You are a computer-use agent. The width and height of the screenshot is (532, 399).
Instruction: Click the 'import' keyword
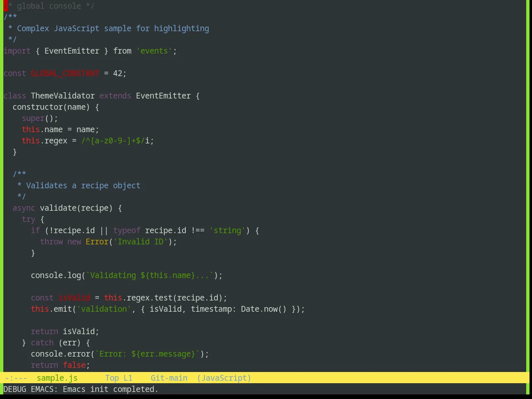(17, 51)
